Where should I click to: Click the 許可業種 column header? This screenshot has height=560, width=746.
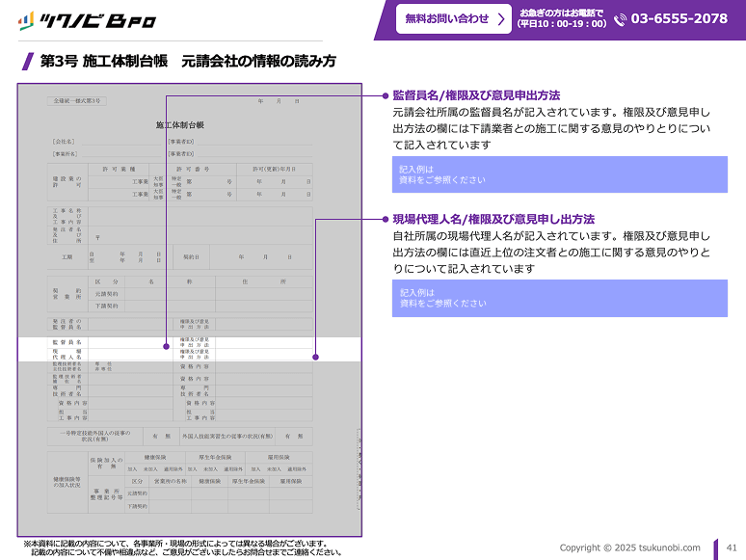[x=119, y=170]
